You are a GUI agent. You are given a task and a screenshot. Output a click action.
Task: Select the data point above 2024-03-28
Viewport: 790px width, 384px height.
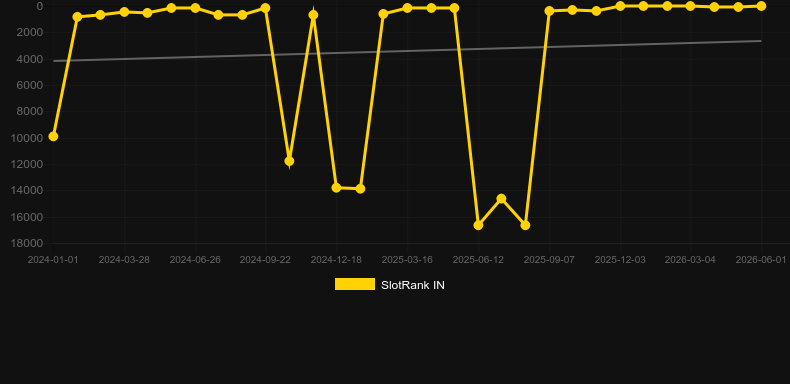pos(124,12)
